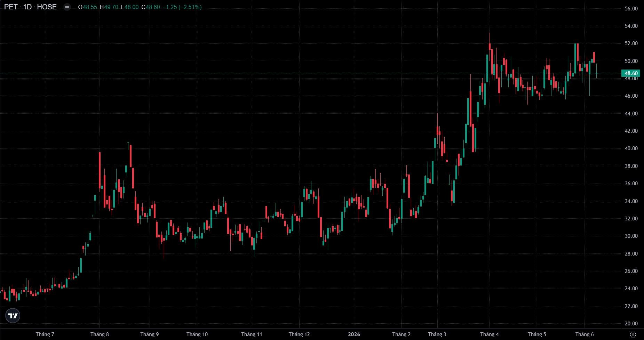Click the Tháng 7 time axis label

45,334
